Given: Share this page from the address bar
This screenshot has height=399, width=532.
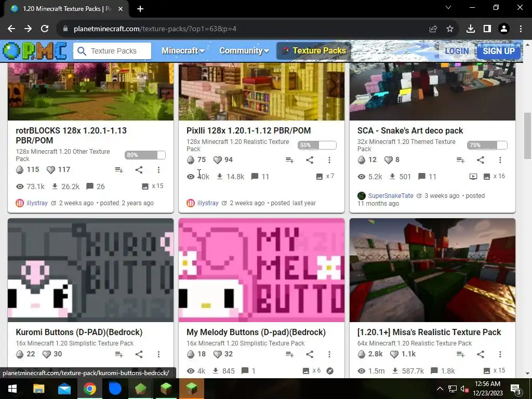Looking at the screenshot, I should [x=433, y=29].
